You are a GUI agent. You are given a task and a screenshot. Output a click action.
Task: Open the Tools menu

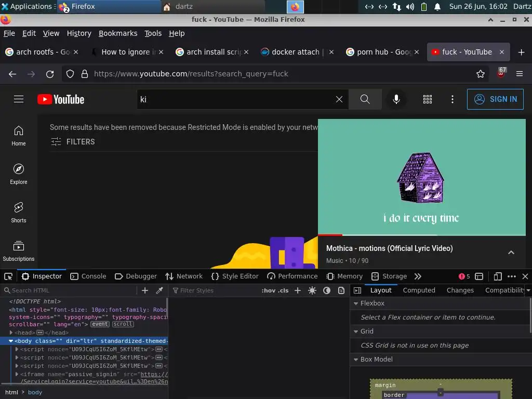153,33
